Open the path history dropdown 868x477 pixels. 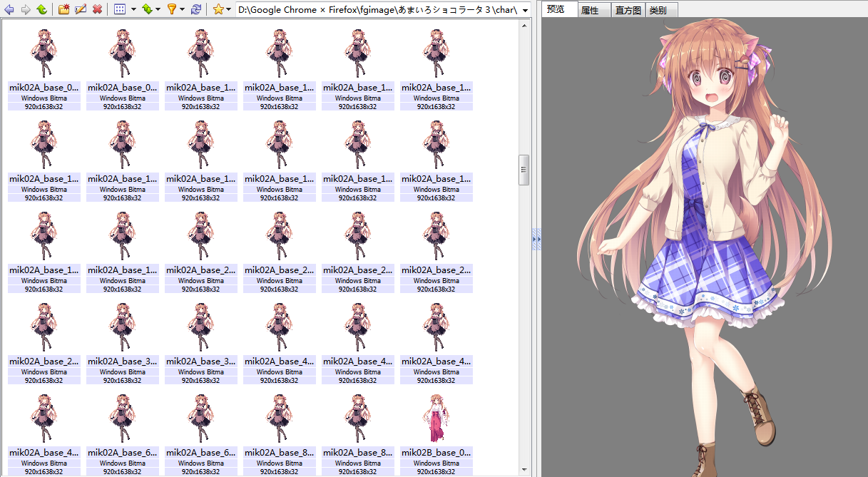point(526,10)
